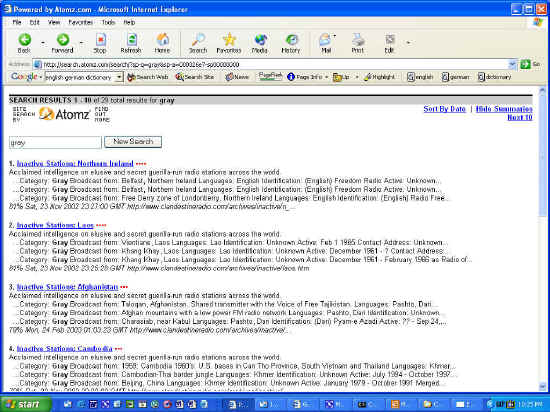Open the Favorites star panel
The height and width of the screenshot is (412, 550).
coord(229,43)
